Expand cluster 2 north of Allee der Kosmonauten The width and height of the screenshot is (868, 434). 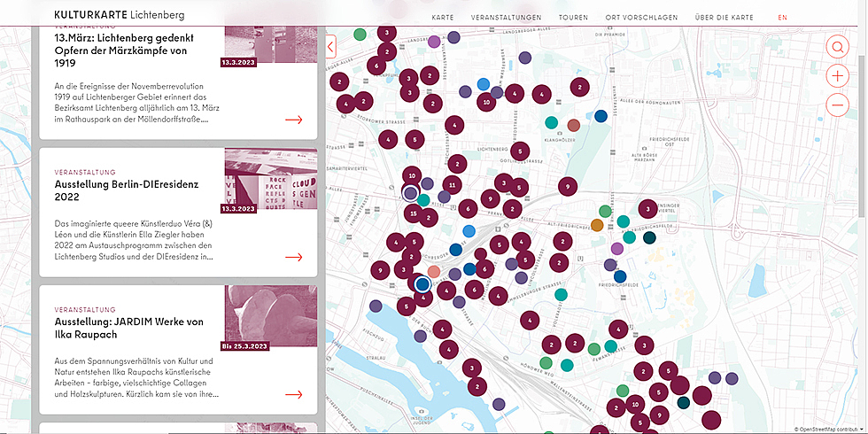579,87
